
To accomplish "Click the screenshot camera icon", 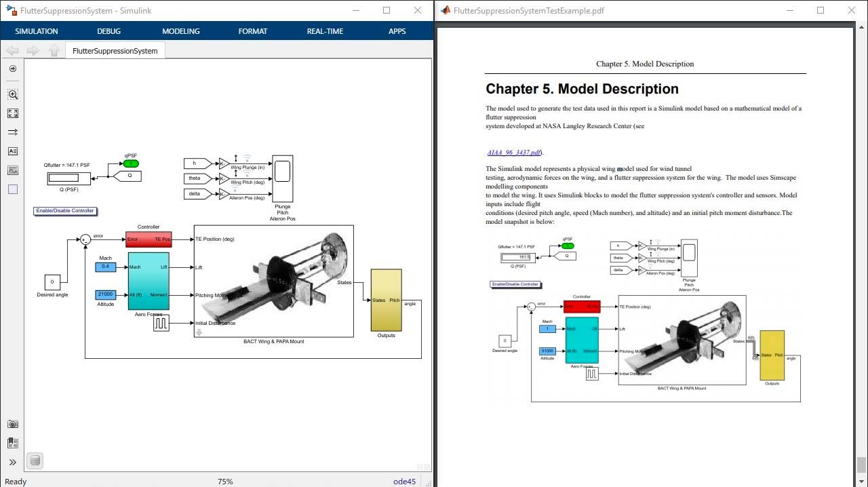I will tap(13, 424).
